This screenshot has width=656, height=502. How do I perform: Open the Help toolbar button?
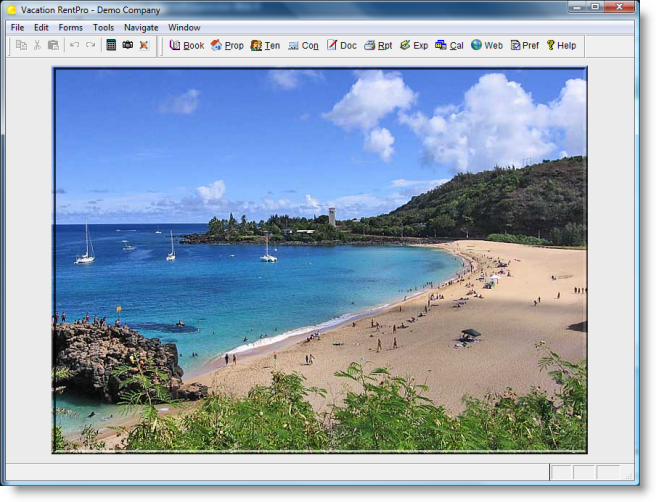click(561, 45)
